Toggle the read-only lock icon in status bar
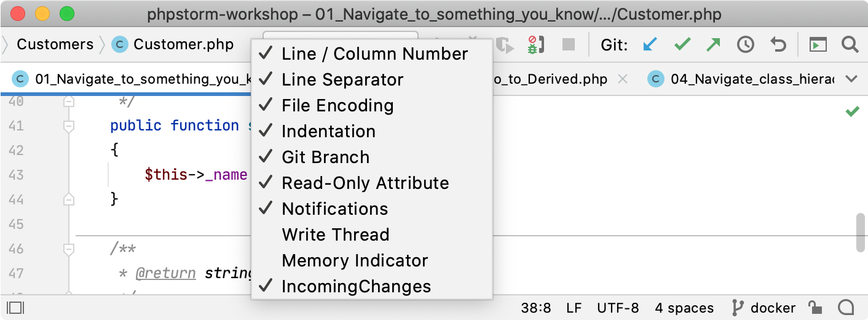The image size is (868, 320). pyautogui.click(x=815, y=308)
